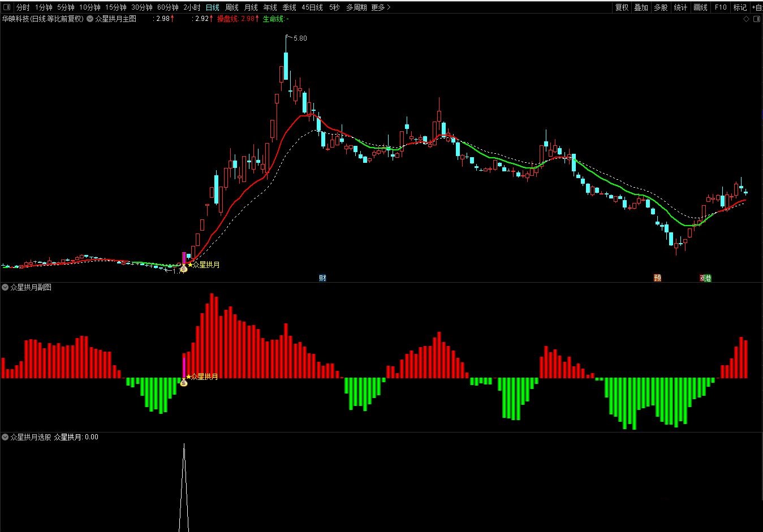Image resolution: width=763 pixels, height=532 pixels.
Task: Switch to the 10分钟 period tab
Action: 89,7
